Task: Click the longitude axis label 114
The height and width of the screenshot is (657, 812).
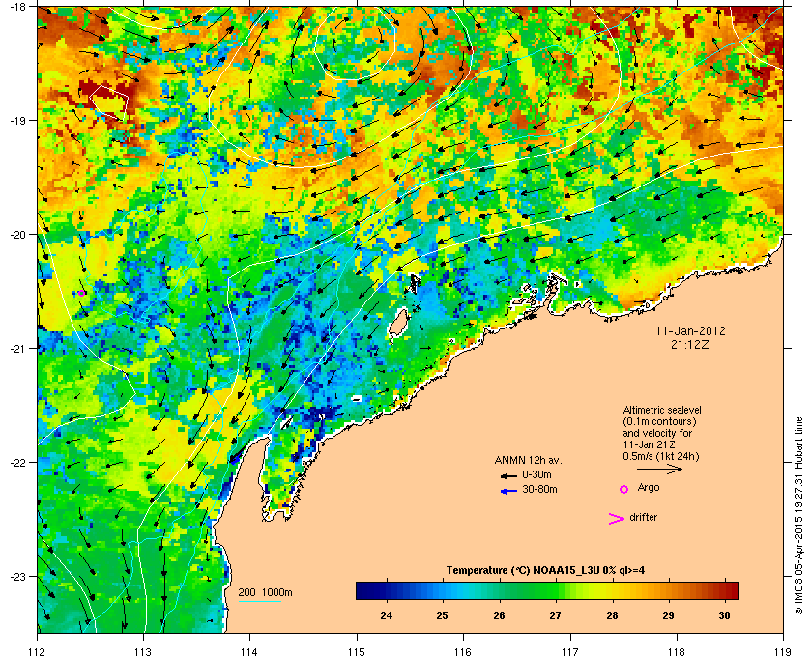Action: click(x=249, y=651)
